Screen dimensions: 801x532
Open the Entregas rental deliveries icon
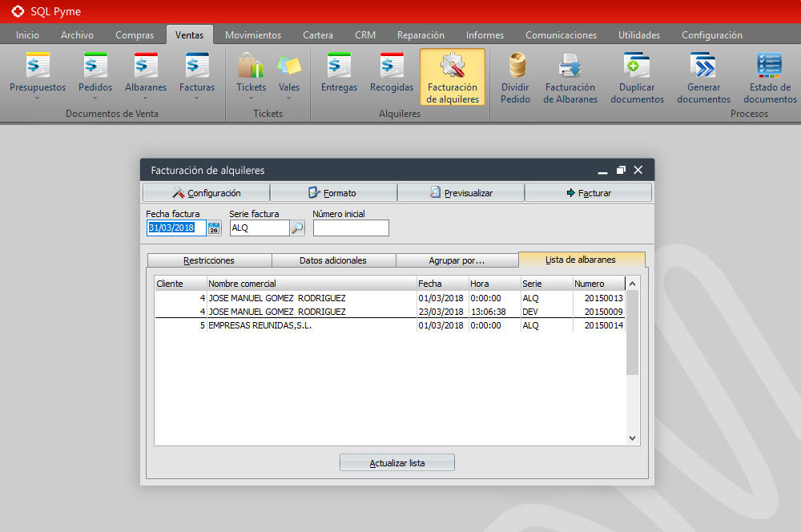[339, 73]
